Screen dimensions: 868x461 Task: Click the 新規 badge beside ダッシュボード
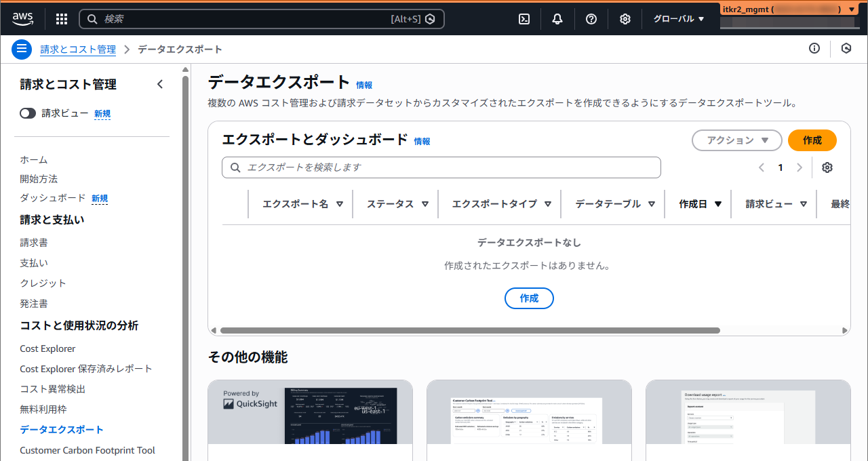100,199
